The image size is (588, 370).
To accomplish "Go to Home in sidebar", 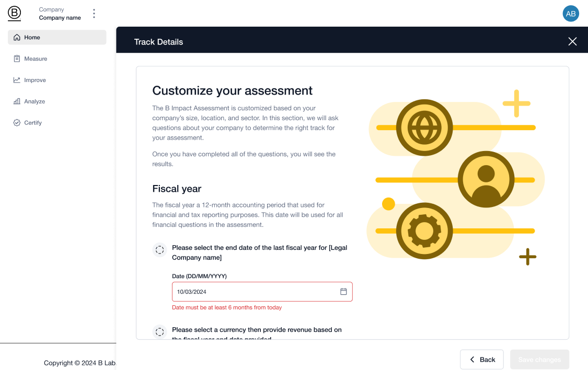I will pyautogui.click(x=57, y=37).
